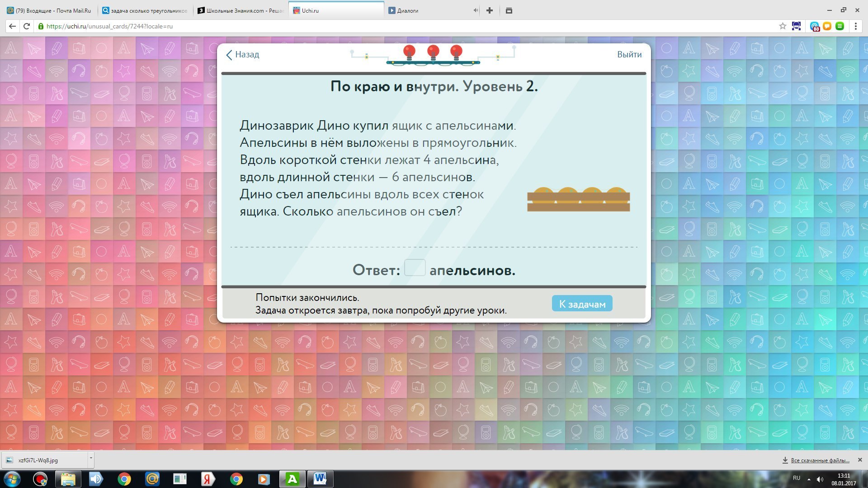
Task: Expand options arrow for xzfGi7L-Wq8.jpg download
Action: [x=91, y=458]
